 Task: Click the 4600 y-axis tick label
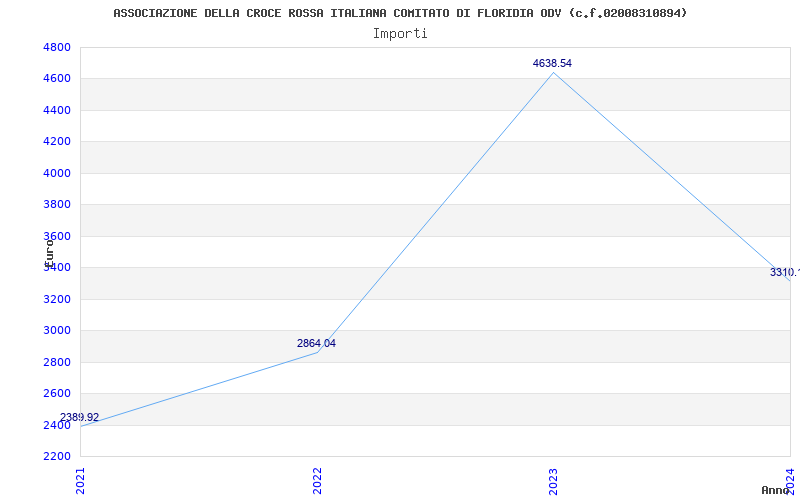(x=57, y=79)
